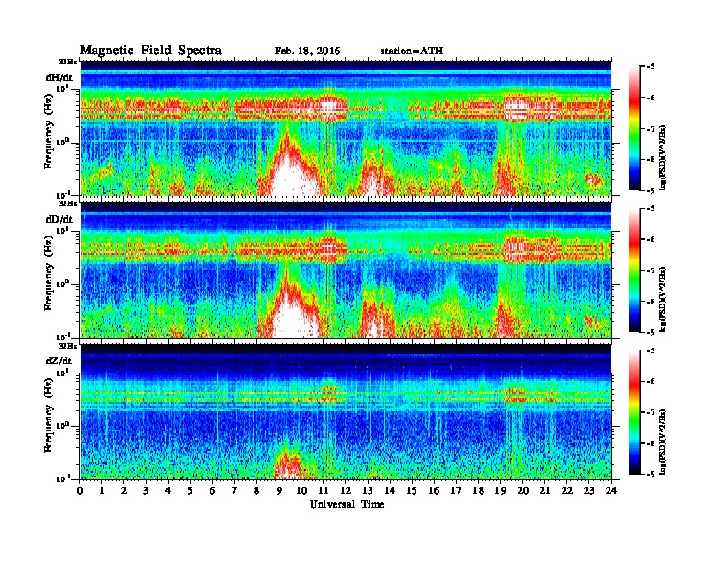Screen dimensions: 728x563
Task: Click the "Universal Time" axis title
Action: [x=347, y=504]
